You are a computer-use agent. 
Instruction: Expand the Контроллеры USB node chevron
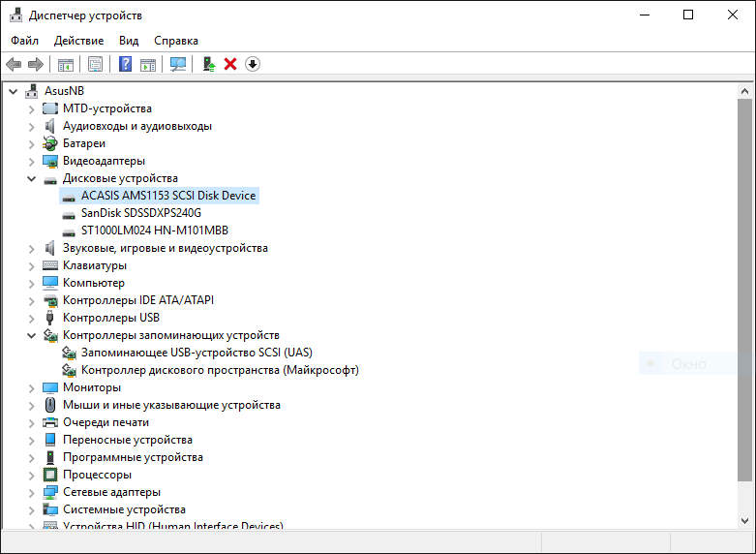(31, 318)
